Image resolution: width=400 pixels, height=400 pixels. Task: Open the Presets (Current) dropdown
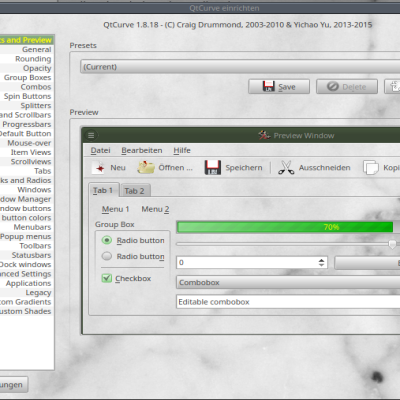click(240, 67)
